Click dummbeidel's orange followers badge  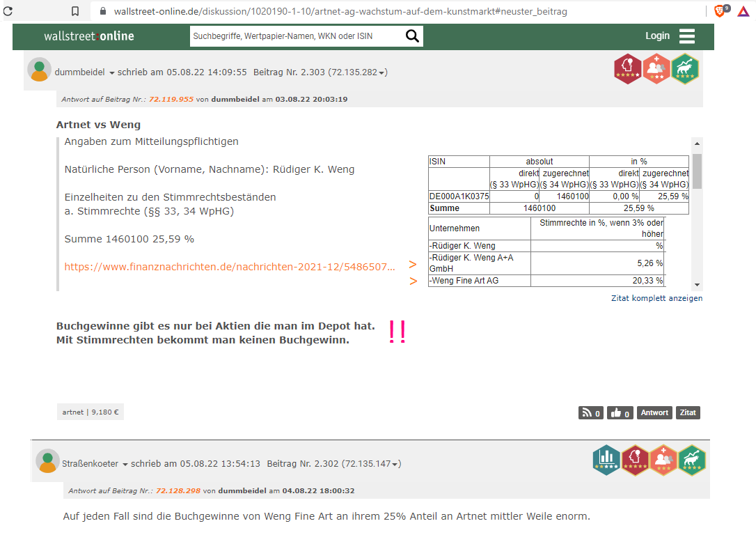pyautogui.click(x=656, y=68)
